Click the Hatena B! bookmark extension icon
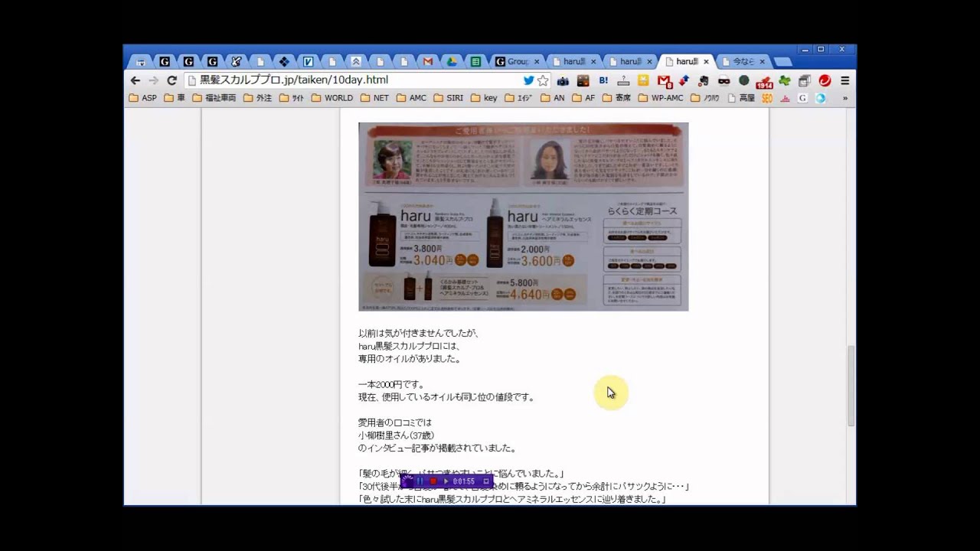Viewport: 980px width, 551px height. (x=603, y=80)
